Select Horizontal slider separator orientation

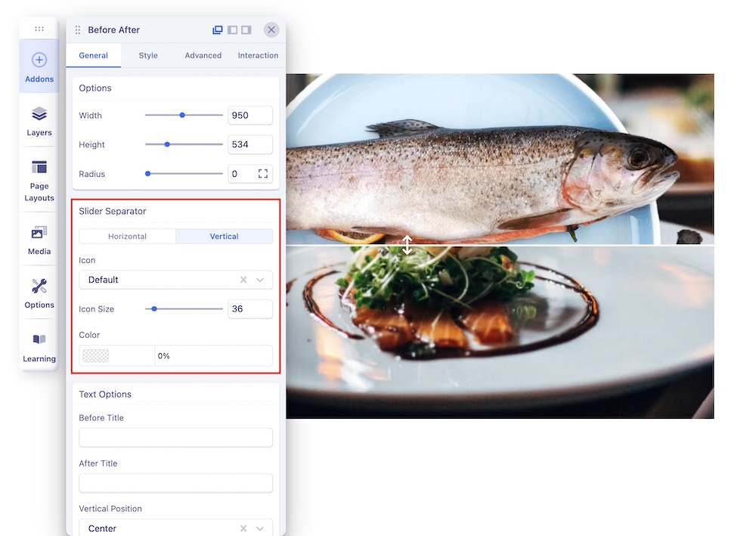click(x=127, y=237)
